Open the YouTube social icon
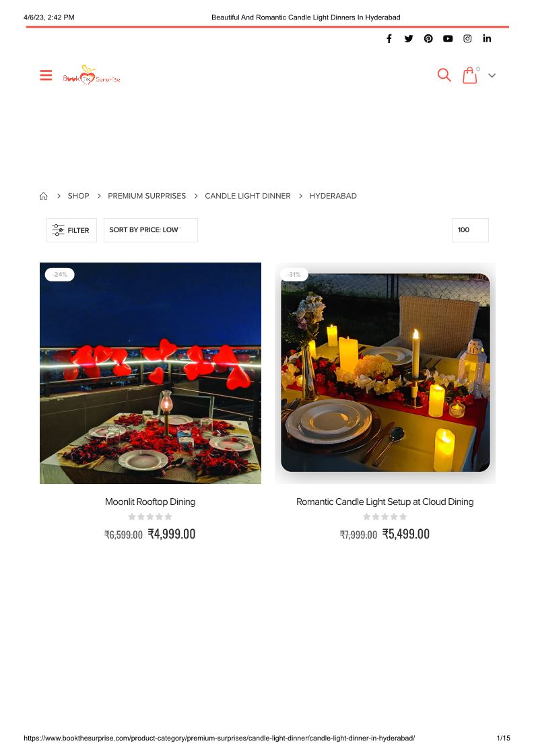This screenshot has height=756, width=534. point(448,38)
